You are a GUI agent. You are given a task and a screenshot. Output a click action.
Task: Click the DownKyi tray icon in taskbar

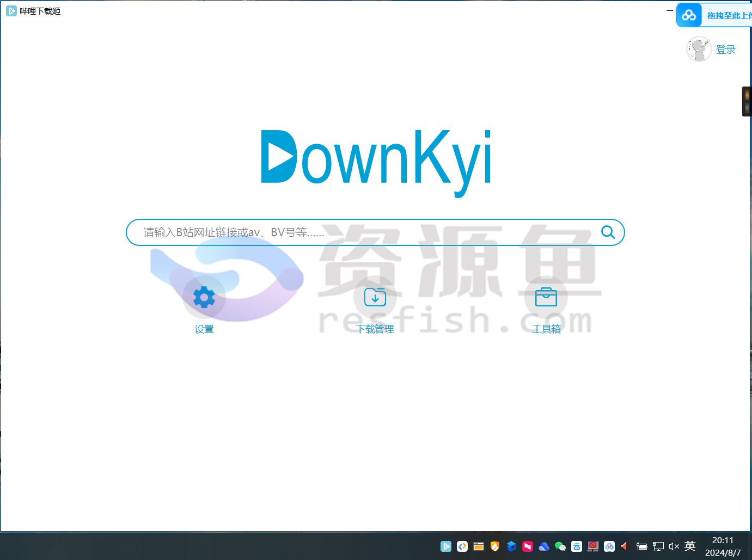point(446,546)
